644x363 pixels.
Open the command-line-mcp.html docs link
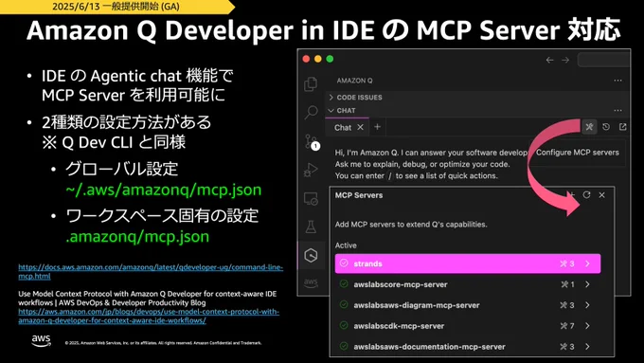[151, 272]
